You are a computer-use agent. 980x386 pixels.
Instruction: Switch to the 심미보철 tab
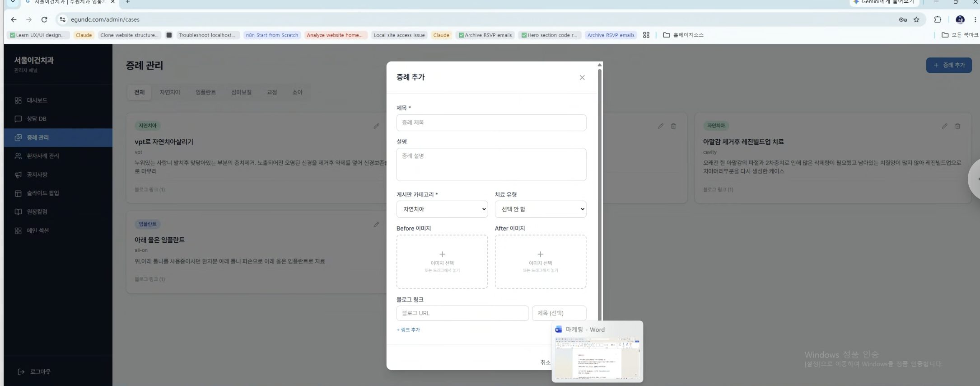point(241,92)
